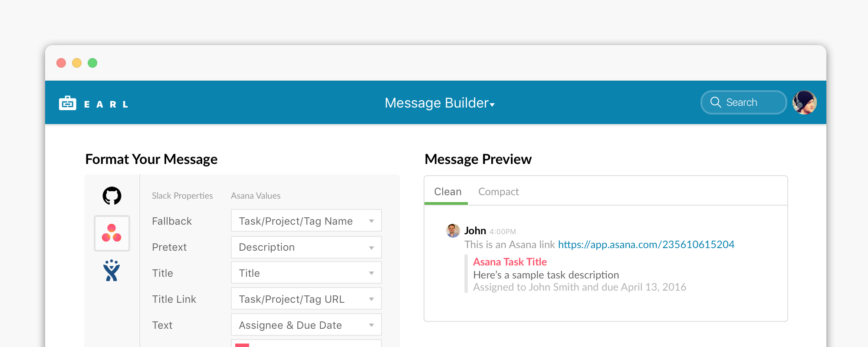Focus the Search input field
The height and width of the screenshot is (347, 868).
pos(744,102)
